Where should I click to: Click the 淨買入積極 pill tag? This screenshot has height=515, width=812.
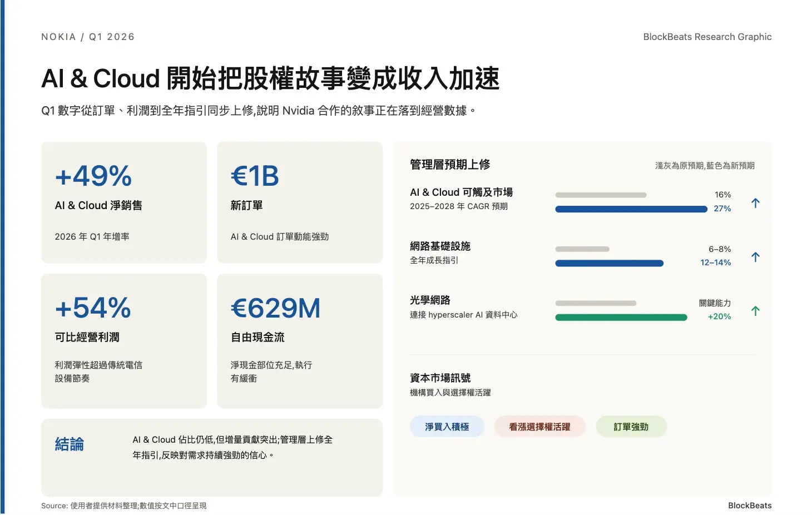(447, 427)
